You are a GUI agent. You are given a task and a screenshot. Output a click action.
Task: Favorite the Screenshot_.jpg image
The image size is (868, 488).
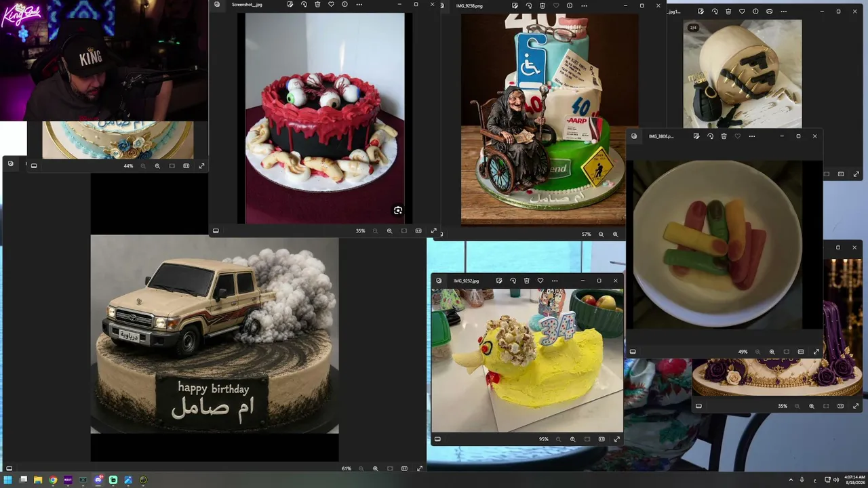pos(331,5)
